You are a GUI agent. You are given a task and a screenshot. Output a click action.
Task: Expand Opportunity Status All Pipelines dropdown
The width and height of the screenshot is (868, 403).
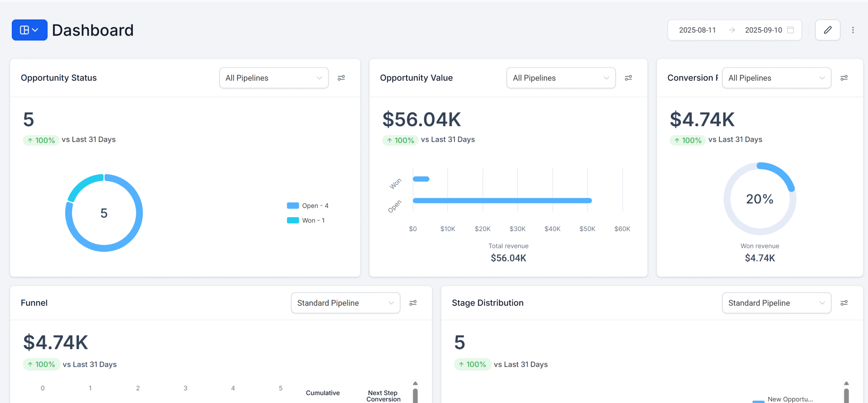(x=274, y=78)
